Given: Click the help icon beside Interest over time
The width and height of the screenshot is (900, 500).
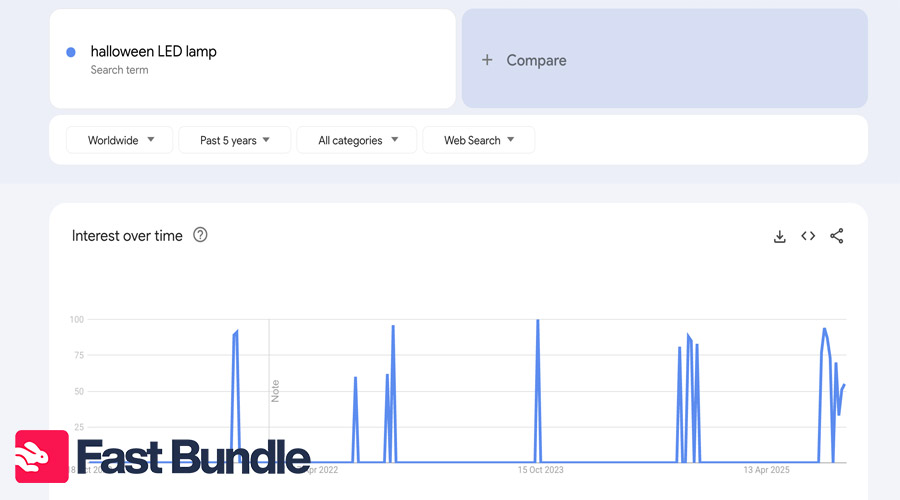Looking at the screenshot, I should click(200, 235).
